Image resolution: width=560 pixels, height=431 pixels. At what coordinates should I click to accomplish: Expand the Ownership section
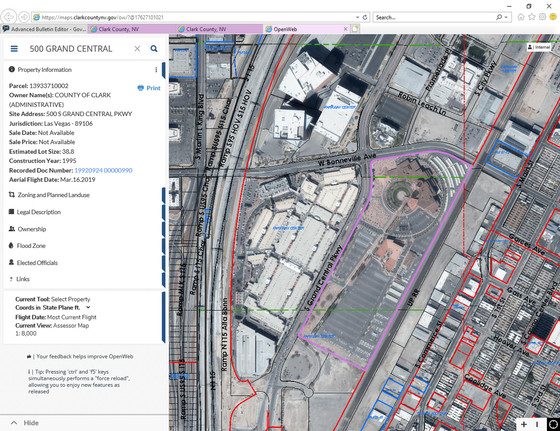tap(32, 229)
